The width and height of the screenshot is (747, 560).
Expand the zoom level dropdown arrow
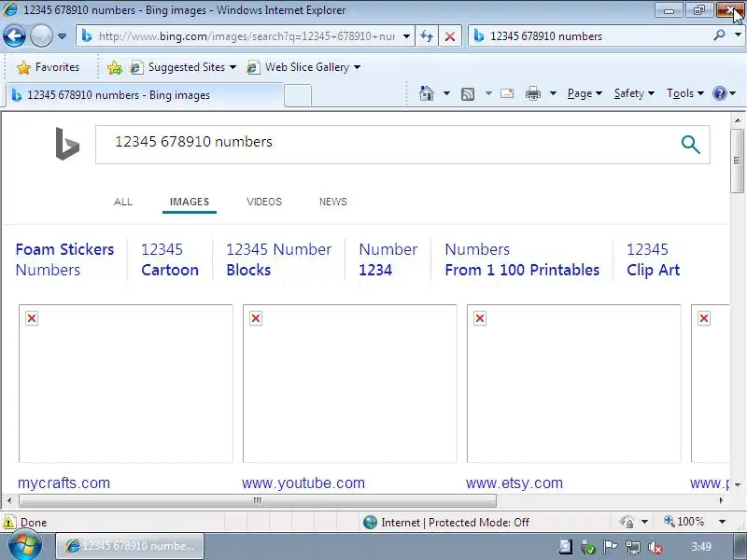coord(722,522)
